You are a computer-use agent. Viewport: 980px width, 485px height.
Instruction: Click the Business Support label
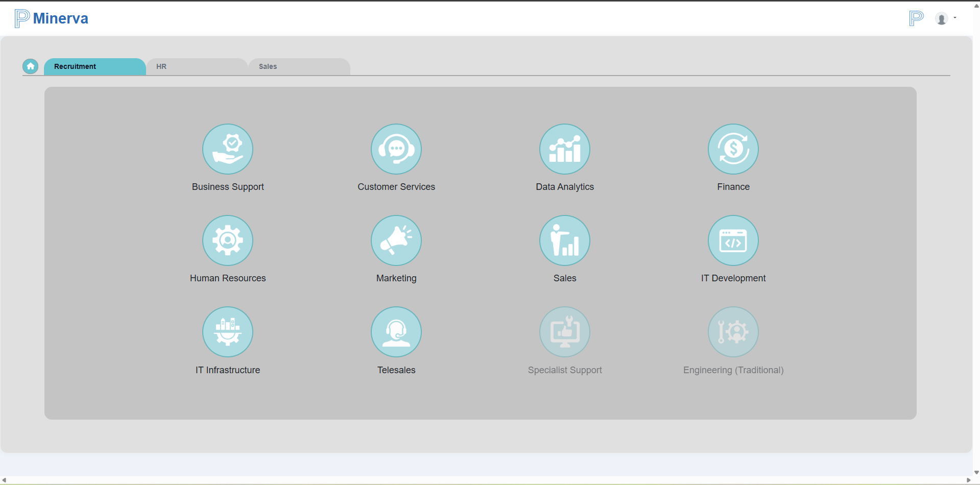(x=228, y=187)
